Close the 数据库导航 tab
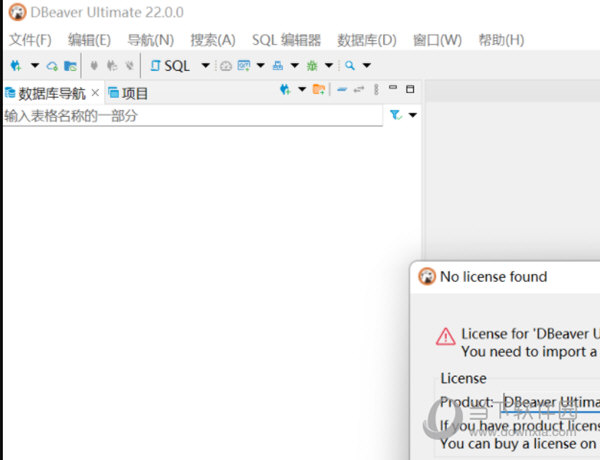600x460 pixels. tap(95, 93)
